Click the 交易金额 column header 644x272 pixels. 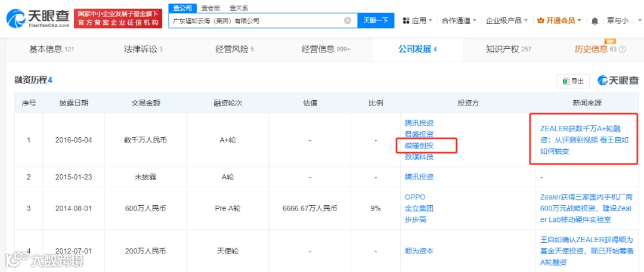pos(145,103)
